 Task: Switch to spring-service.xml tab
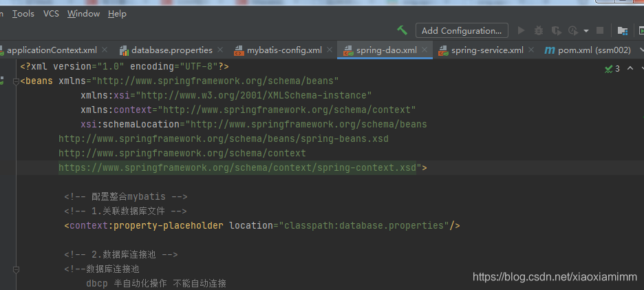click(487, 50)
